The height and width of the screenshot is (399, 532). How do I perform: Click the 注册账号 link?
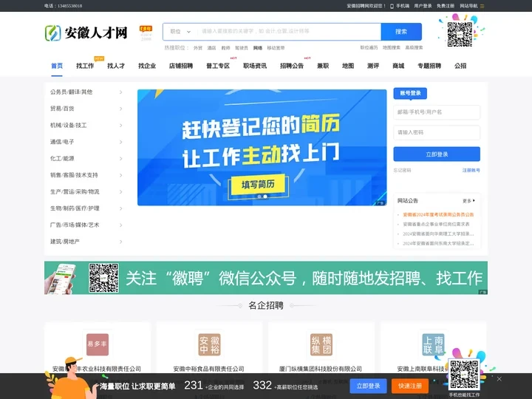coord(471,171)
